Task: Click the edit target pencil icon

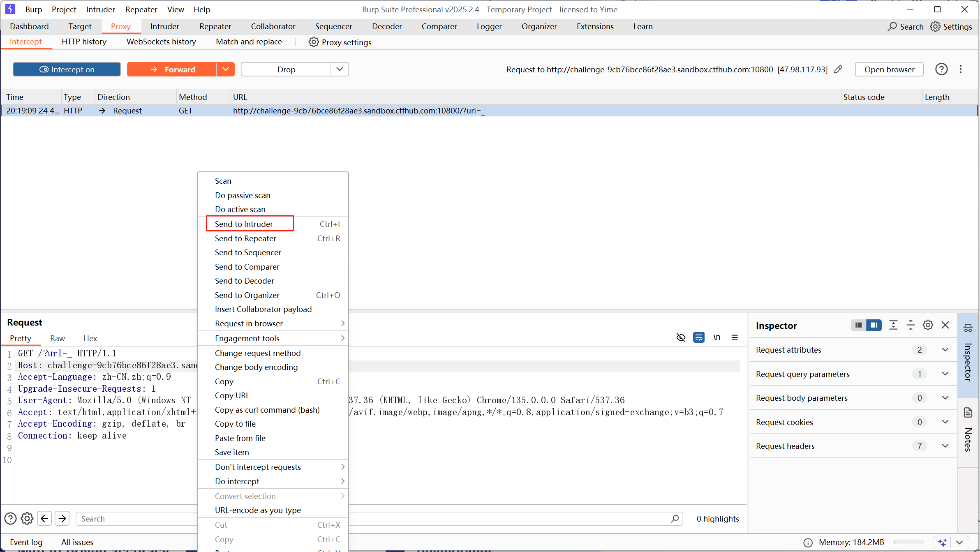Action: (838, 69)
